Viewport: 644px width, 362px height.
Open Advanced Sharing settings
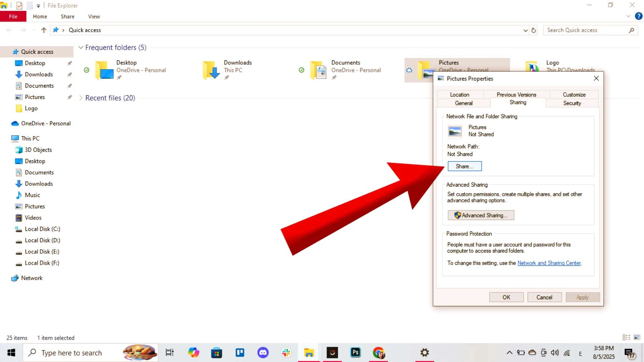(x=481, y=215)
